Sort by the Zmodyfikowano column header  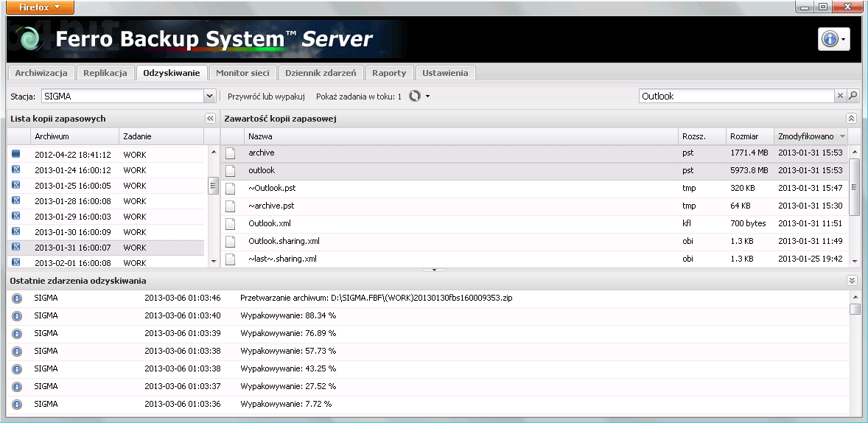pyautogui.click(x=808, y=136)
